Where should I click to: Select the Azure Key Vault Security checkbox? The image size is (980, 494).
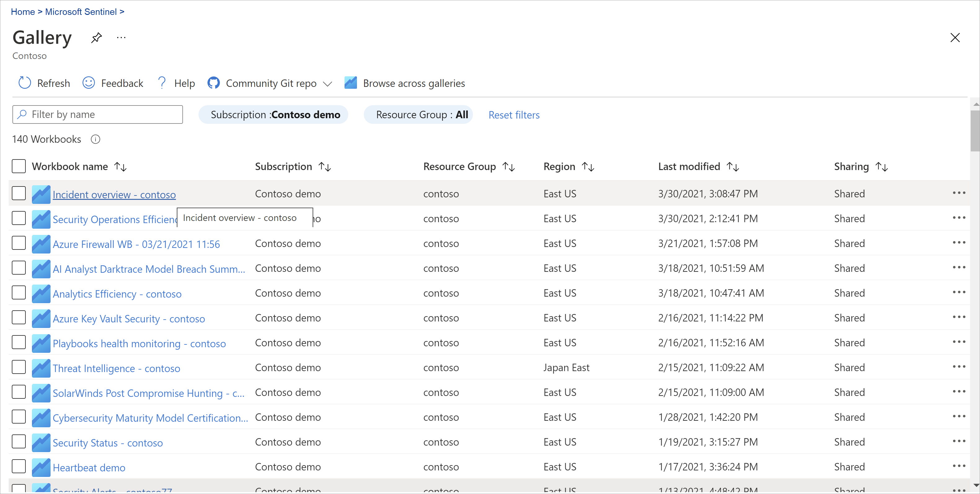(19, 317)
